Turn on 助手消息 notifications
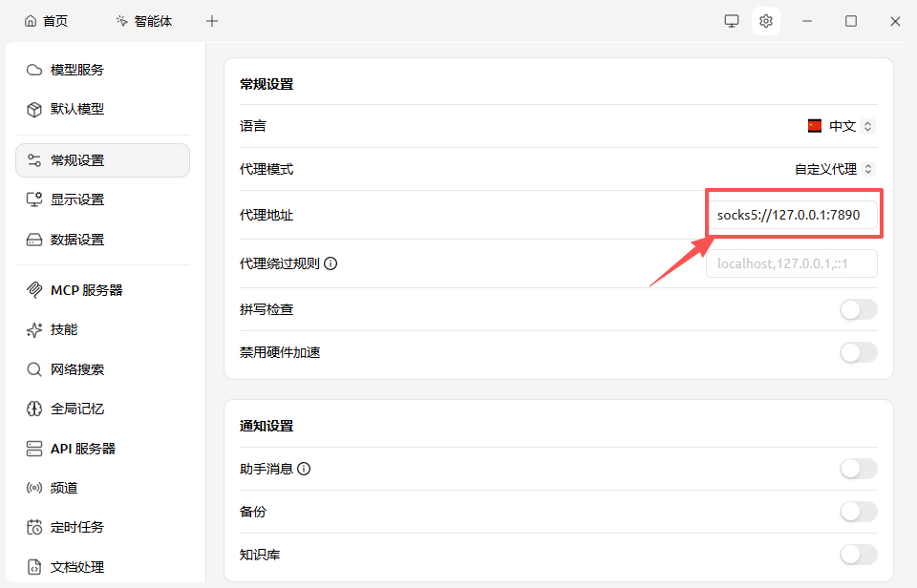 (859, 469)
